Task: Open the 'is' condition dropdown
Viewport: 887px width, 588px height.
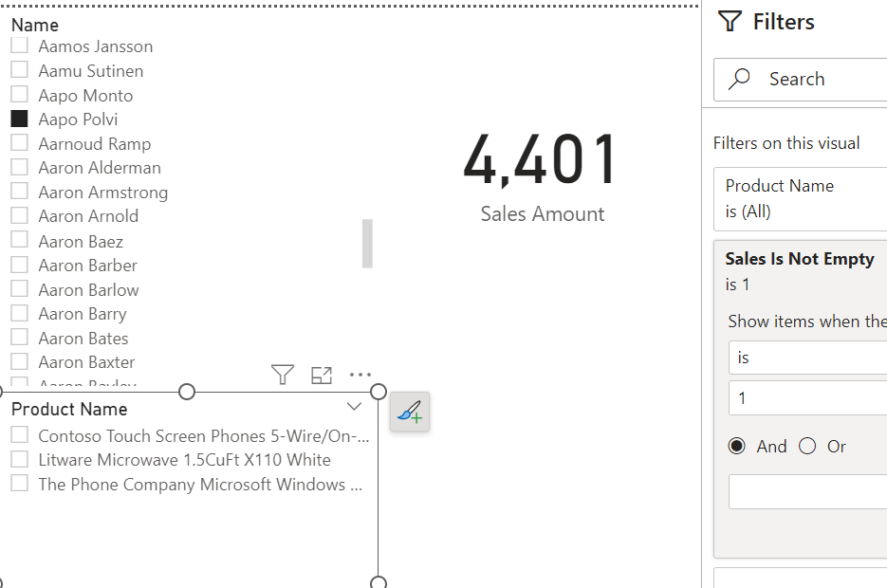Action: 806,358
